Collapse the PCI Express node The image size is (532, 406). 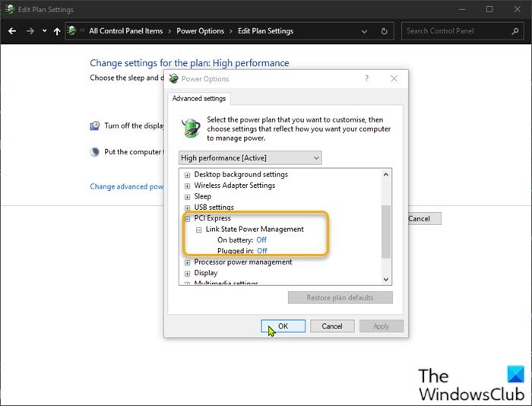(x=187, y=219)
